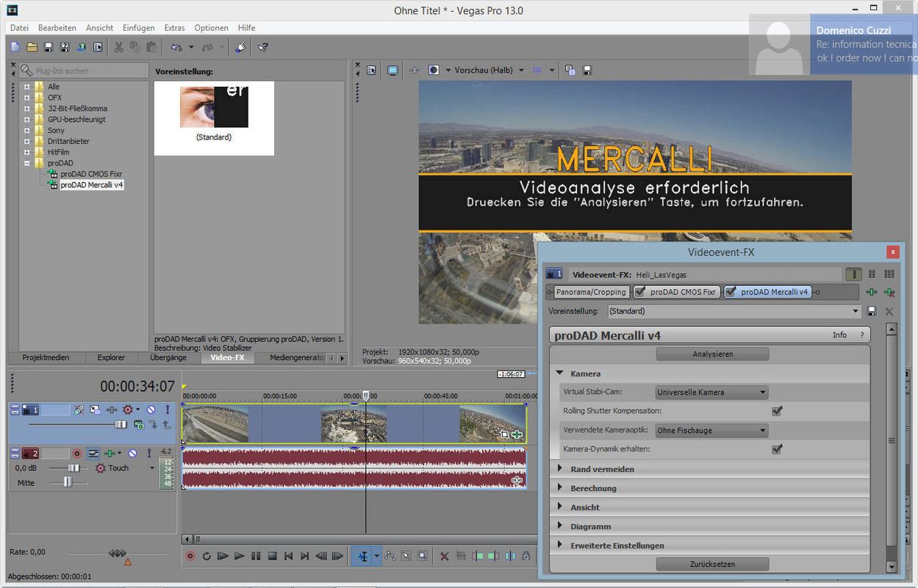Expand the Rand vermeiden section

(x=559, y=468)
